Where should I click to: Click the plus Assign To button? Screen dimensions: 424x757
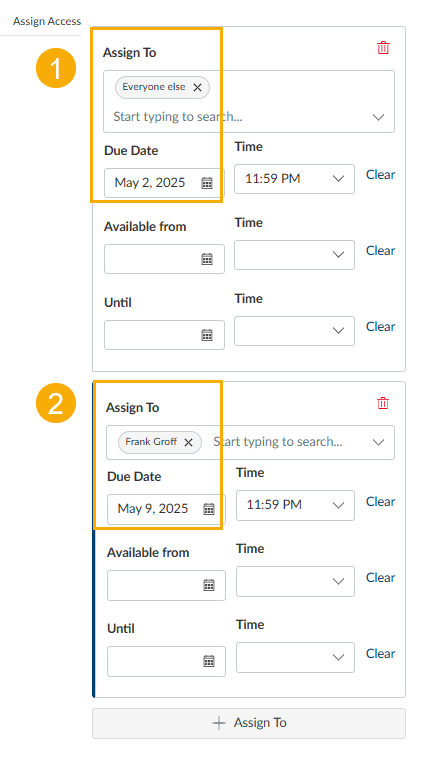[x=249, y=723]
